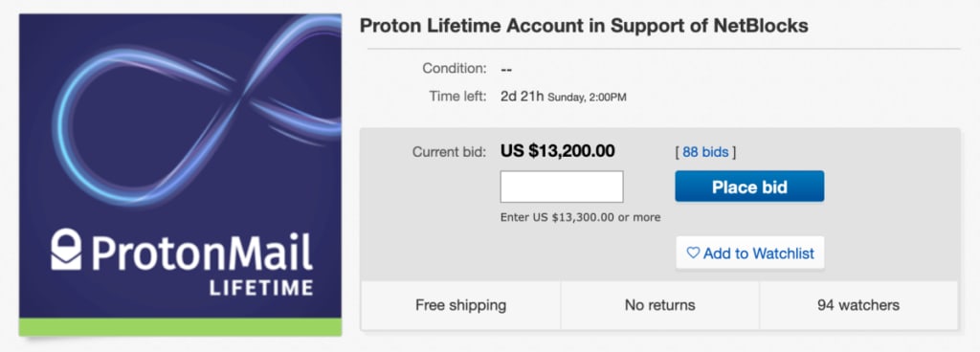Click the green bar below the product image
The width and height of the screenshot is (980, 352).
181,327
